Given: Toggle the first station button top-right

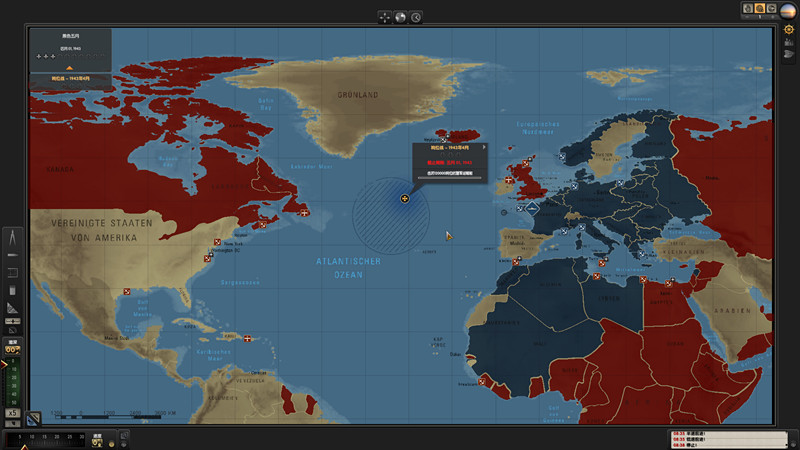Looking at the screenshot, I should [748, 9].
